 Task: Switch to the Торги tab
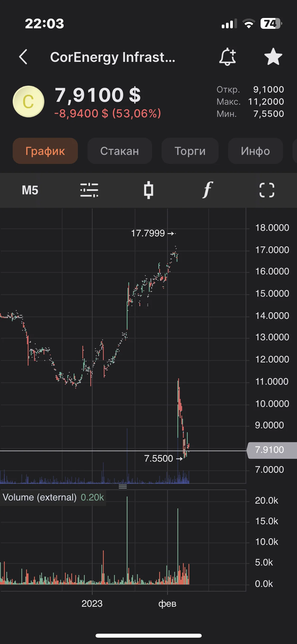(x=190, y=151)
